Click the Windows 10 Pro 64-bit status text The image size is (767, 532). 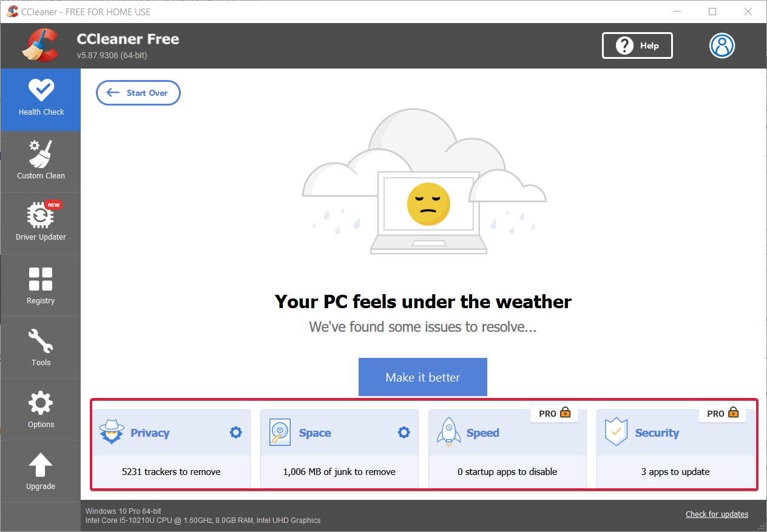coord(123,511)
